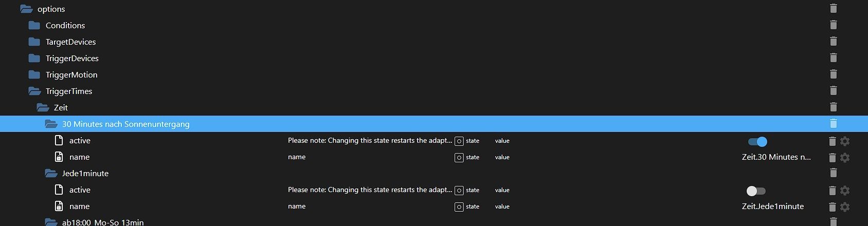This screenshot has width=868, height=226.
Task: Disable active toggle for 30 Minutes nach Sonnenuntergang
Action: tap(757, 142)
